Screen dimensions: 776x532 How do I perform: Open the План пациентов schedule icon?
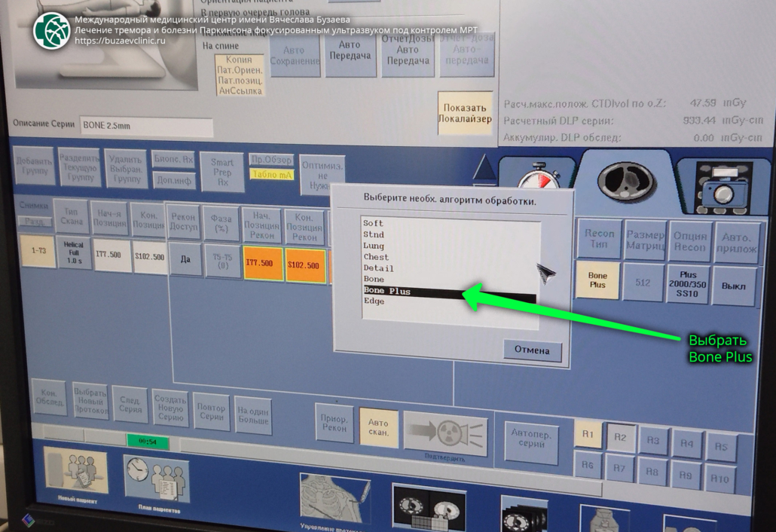click(156, 478)
